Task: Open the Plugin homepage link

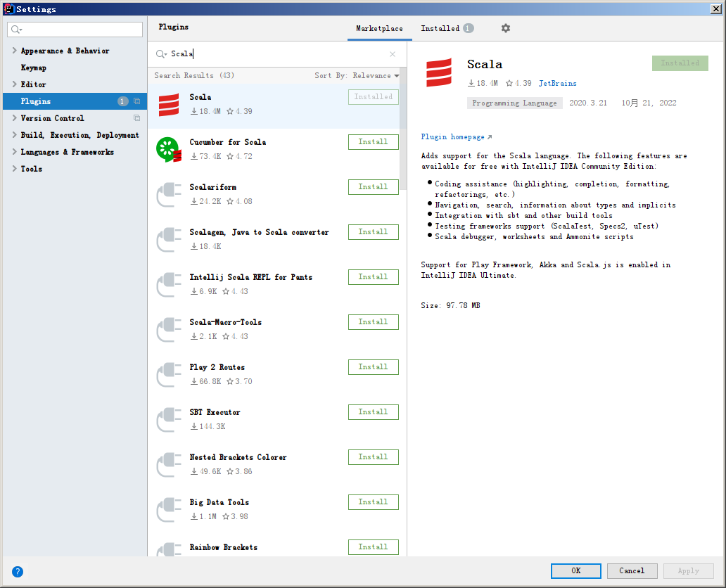Action: pos(456,137)
